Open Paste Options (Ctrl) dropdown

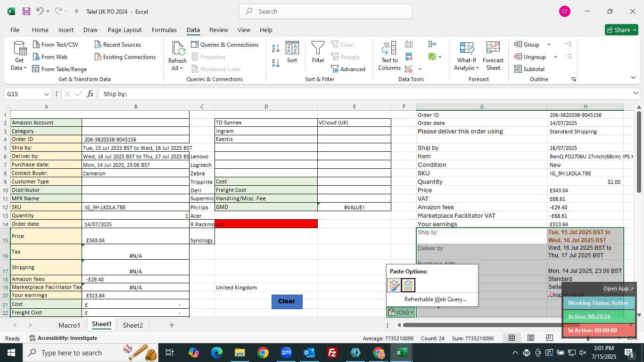coord(400,312)
